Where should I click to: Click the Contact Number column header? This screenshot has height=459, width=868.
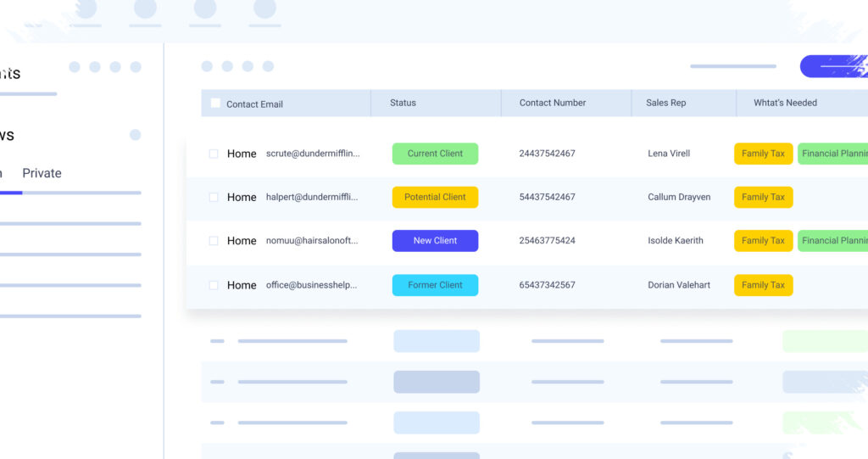click(553, 104)
